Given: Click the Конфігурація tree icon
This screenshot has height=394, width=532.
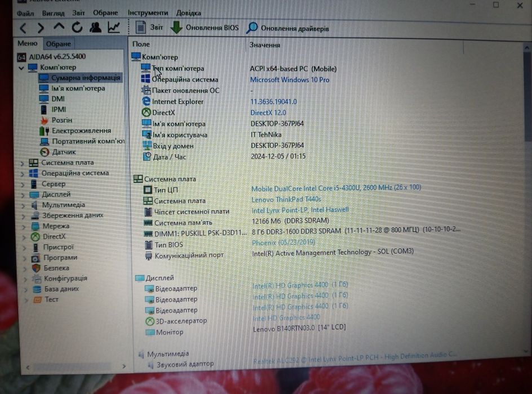Looking at the screenshot, I should 36,279.
